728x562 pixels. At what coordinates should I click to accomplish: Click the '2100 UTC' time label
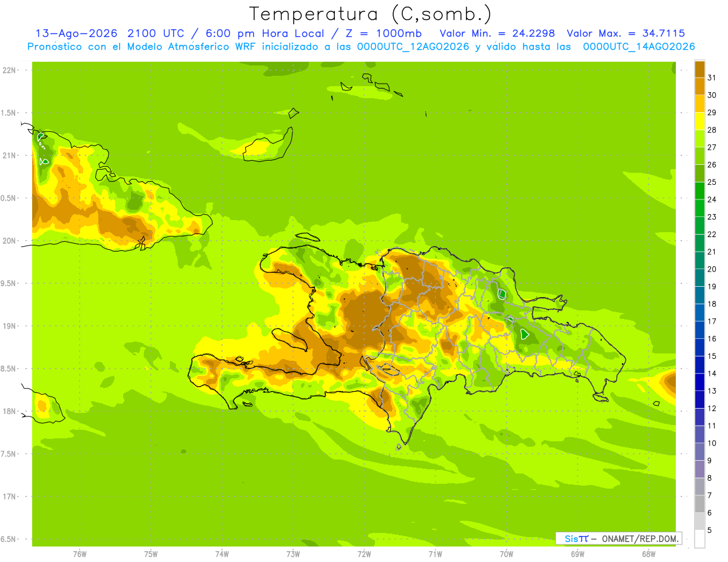coord(155,33)
